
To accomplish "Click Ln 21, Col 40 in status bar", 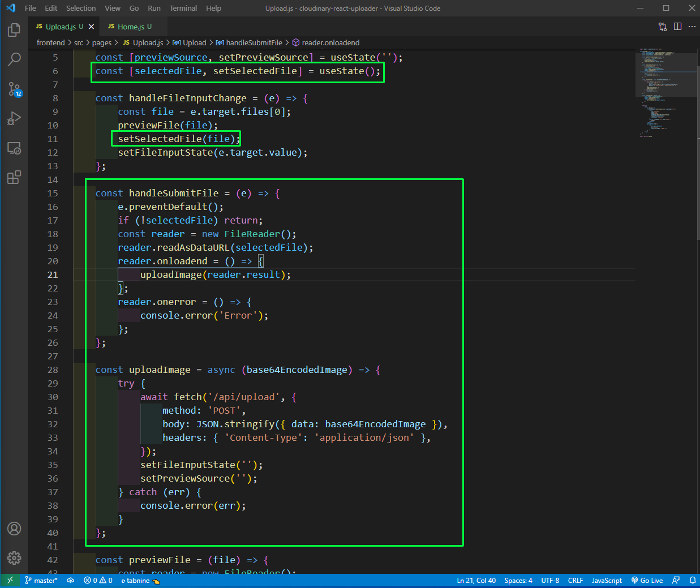I will (476, 580).
